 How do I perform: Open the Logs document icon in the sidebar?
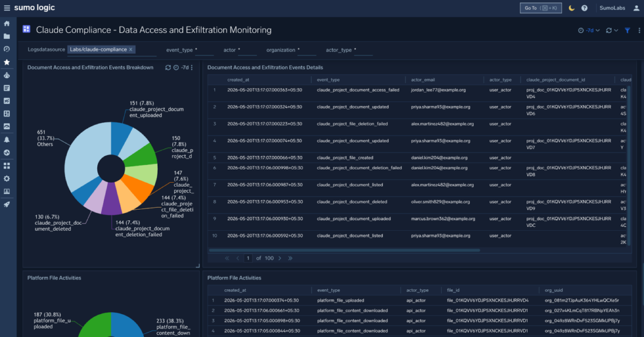tap(6, 88)
